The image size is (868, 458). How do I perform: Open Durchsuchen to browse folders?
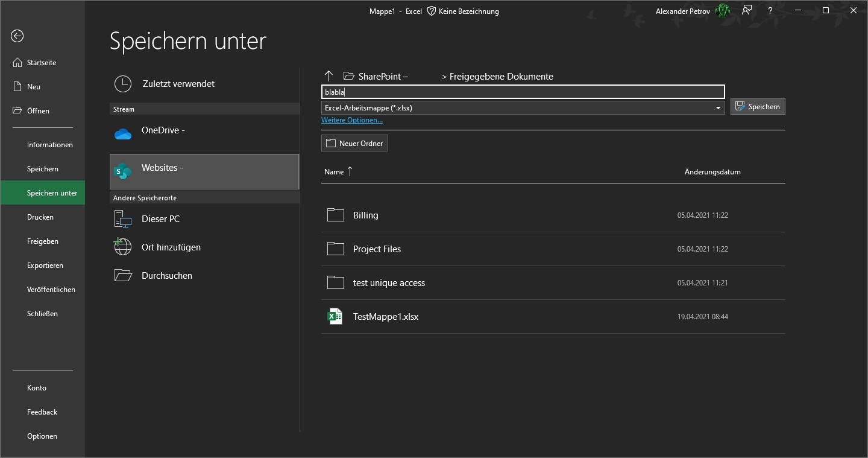[x=204, y=276]
